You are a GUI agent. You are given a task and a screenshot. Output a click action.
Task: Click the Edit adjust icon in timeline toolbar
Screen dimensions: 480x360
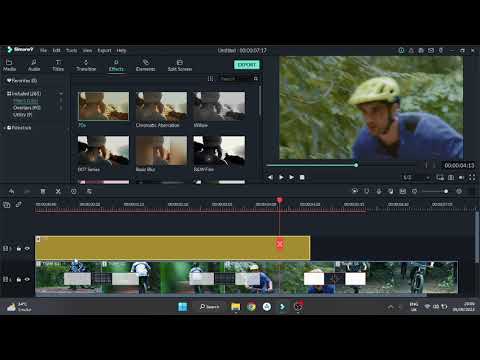[89, 191]
